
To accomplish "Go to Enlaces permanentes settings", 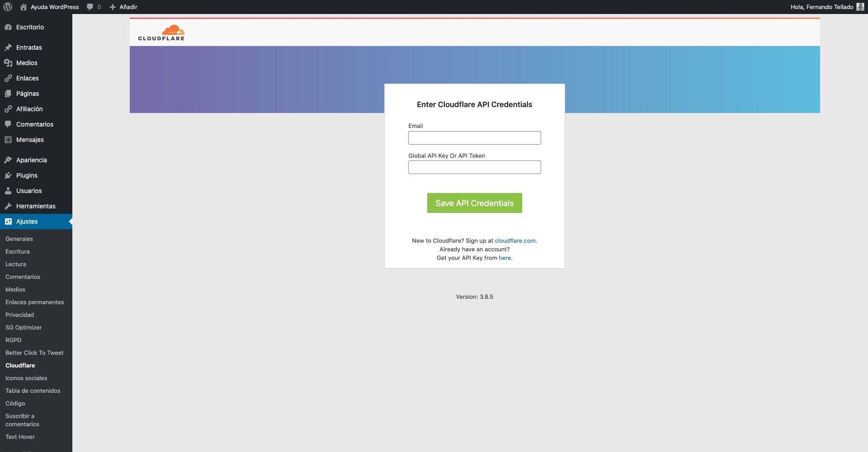I will (35, 302).
